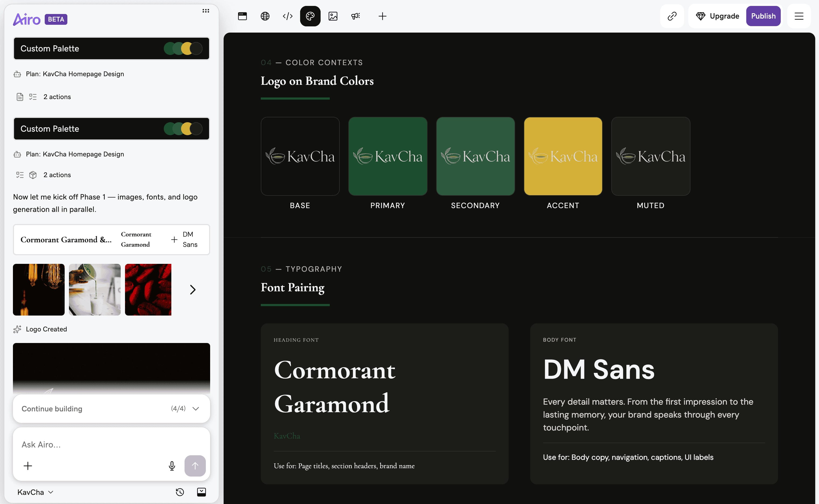Screen dimensions: 819x504
Task: Click the send arrow button
Action: [x=195, y=466]
